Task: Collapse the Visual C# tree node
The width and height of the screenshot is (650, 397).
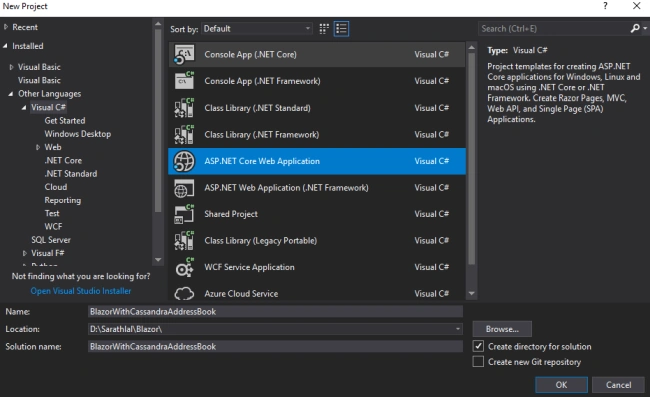Action: click(x=24, y=107)
